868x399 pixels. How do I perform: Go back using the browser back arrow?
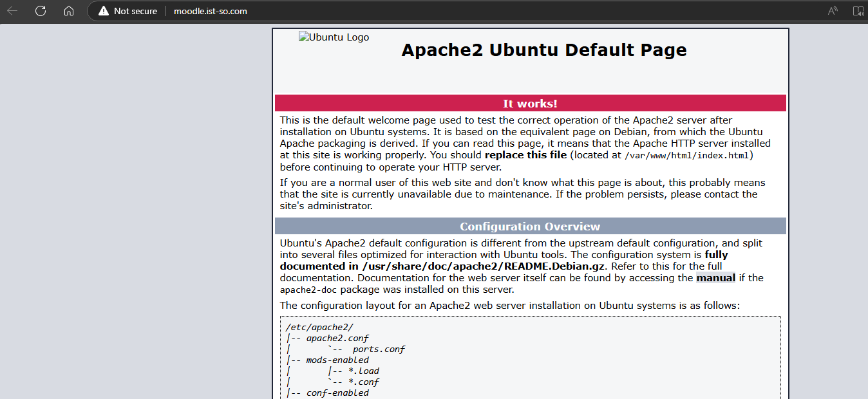[12, 11]
